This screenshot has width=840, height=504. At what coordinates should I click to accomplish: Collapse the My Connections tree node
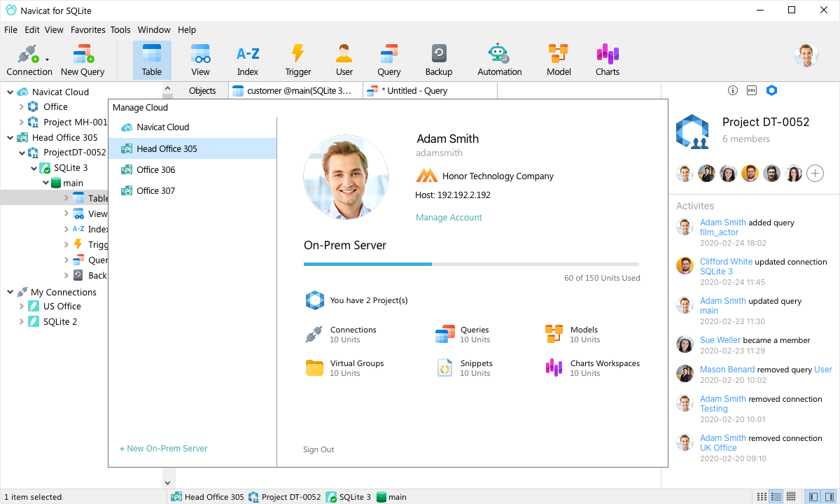(10, 292)
